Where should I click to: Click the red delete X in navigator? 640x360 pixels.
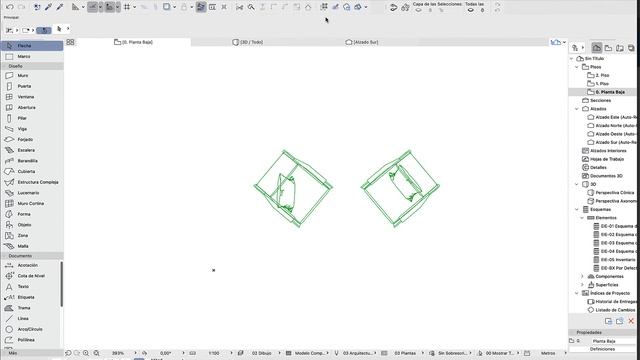(631, 321)
